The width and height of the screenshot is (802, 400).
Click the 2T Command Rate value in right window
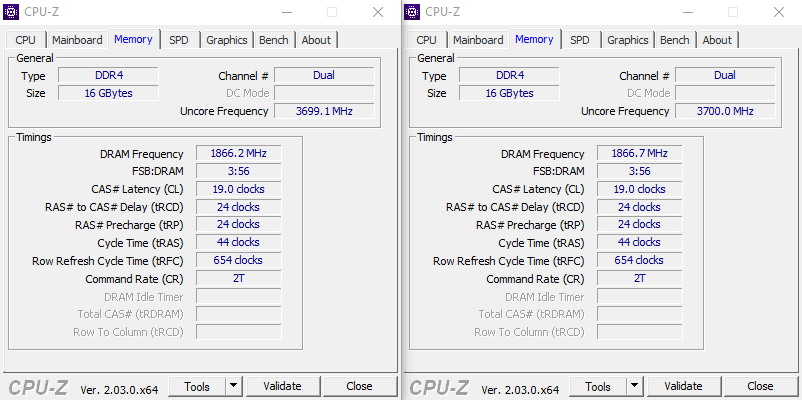point(640,278)
